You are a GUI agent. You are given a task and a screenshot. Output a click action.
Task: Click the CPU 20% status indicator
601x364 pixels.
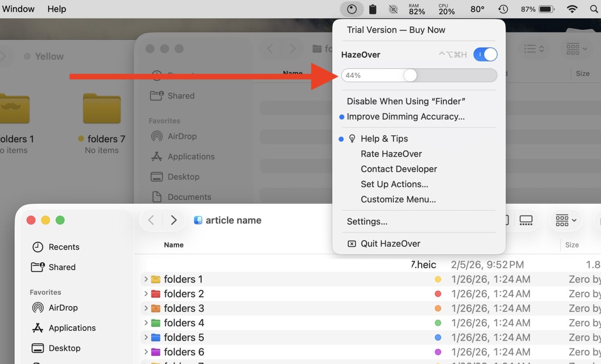446,9
